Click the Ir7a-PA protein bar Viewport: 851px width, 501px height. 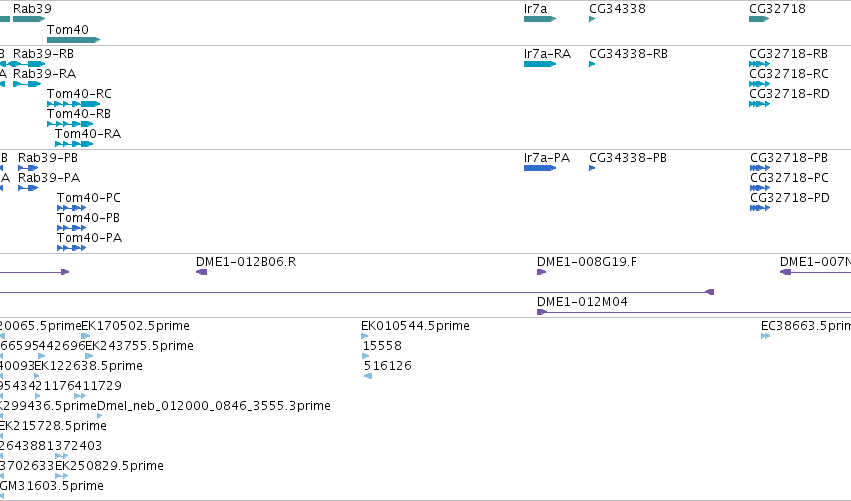(540, 168)
